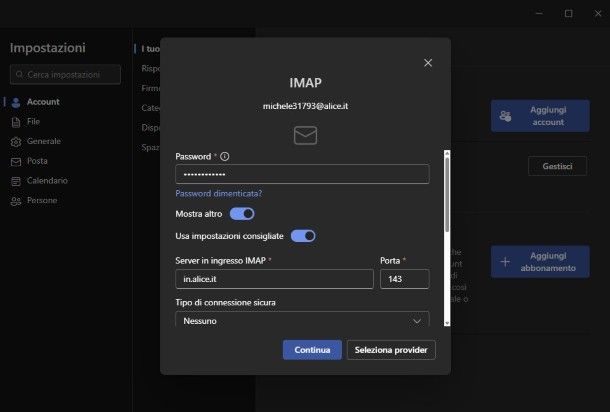This screenshot has height=412, width=610.
Task: Disable the Mostra altro toggle
Action: (x=242, y=214)
